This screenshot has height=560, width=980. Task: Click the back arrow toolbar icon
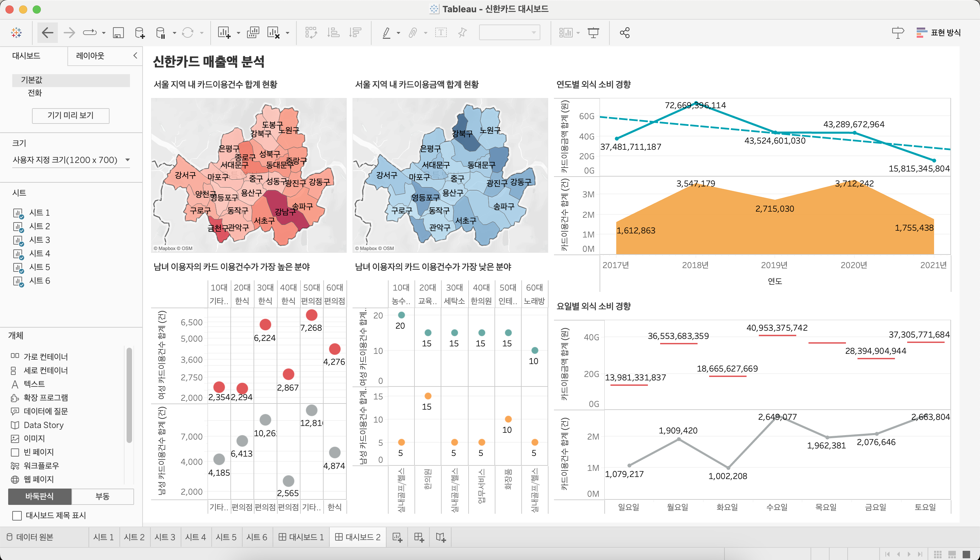coord(47,33)
